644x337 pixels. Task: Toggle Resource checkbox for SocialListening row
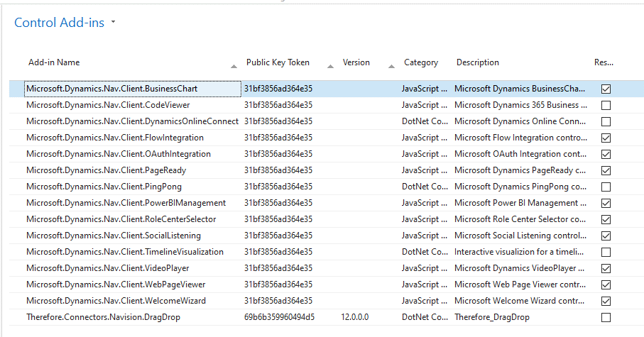pos(606,236)
